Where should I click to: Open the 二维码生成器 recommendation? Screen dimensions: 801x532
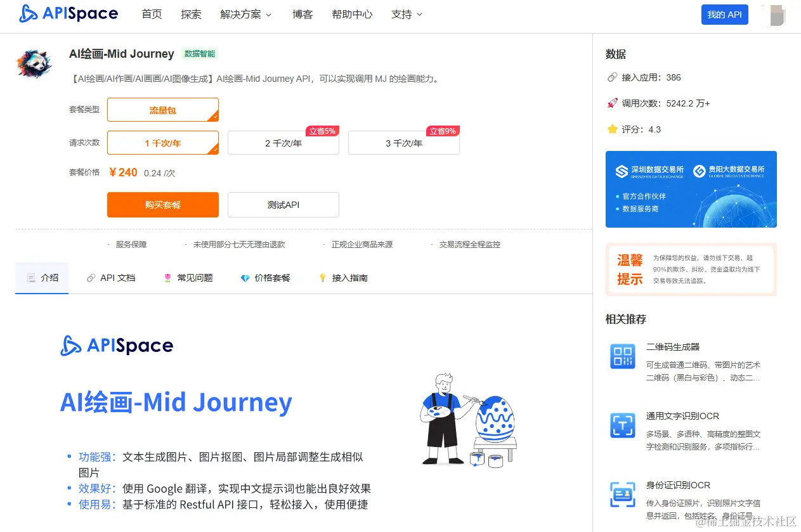[673, 347]
